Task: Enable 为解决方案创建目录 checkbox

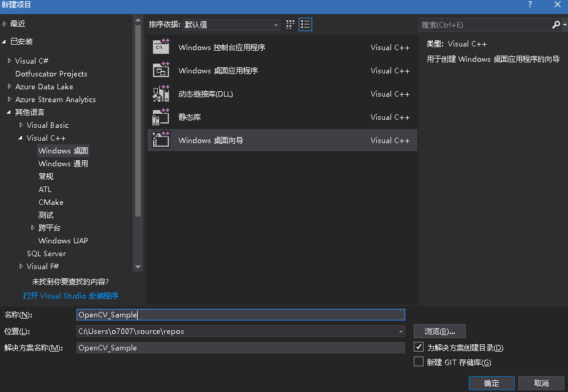Action: click(x=419, y=347)
